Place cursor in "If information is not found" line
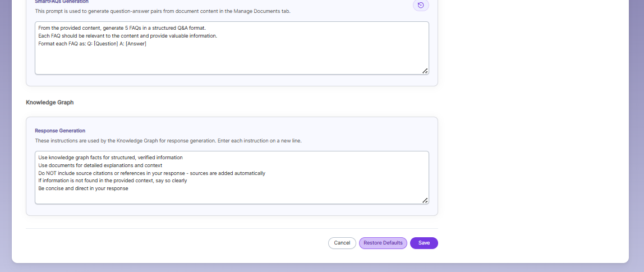644x272 pixels. [x=113, y=181]
